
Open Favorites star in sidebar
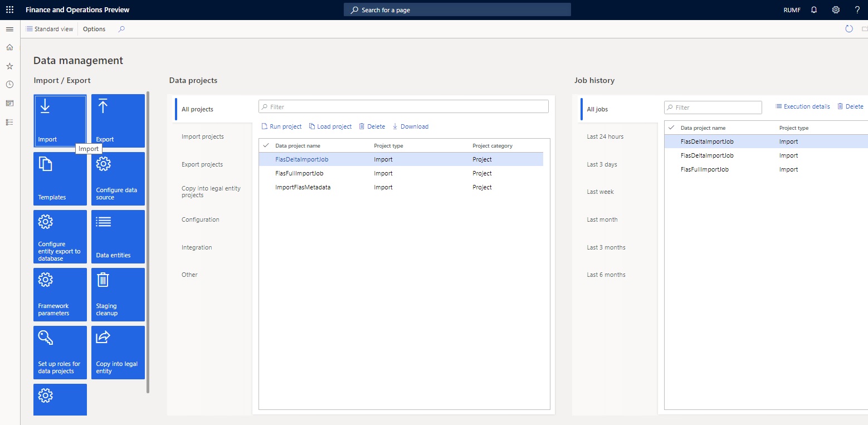9,66
